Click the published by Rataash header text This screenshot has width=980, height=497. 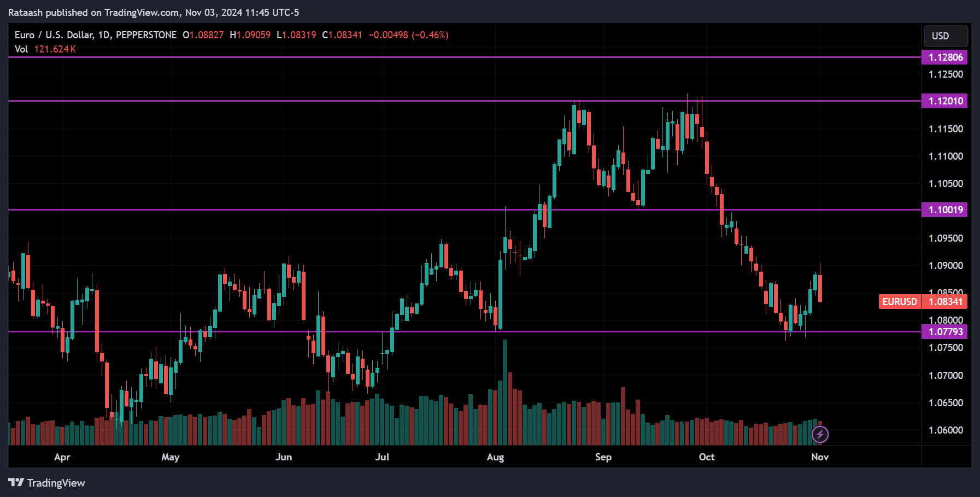154,12
